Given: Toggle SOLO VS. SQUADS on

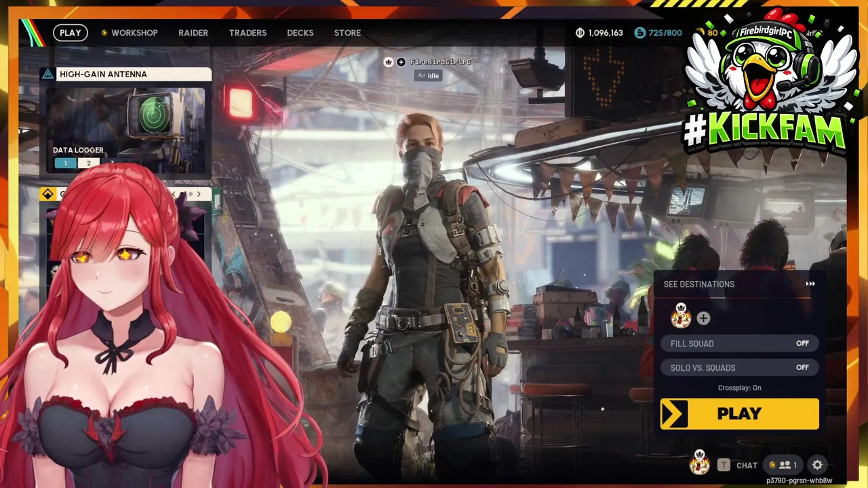Looking at the screenshot, I should pos(740,367).
